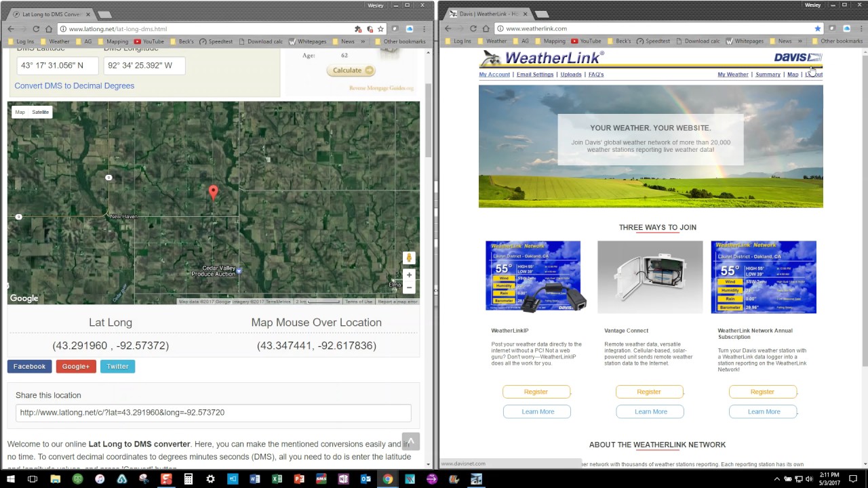Click the red location marker on map
Screen dimensions: 868x488
pos(214,192)
